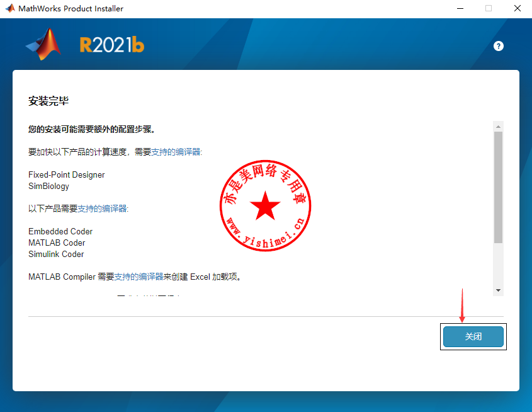Click the MATLAB logo in header

pos(43,44)
